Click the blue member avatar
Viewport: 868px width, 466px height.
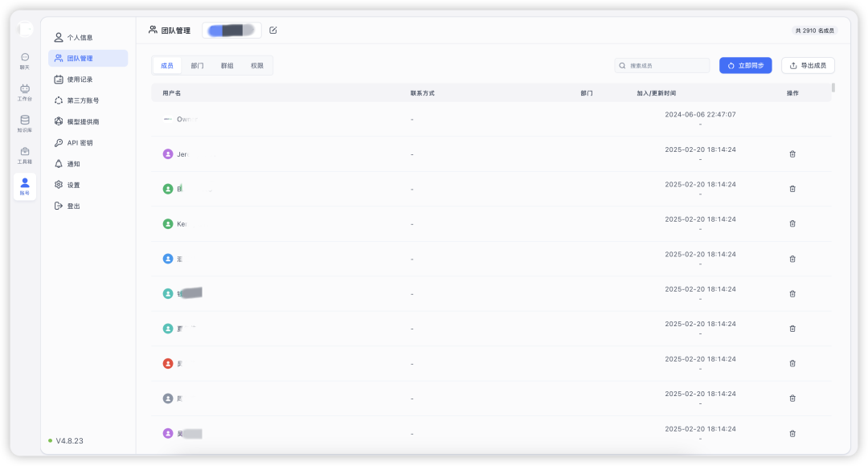pos(168,259)
